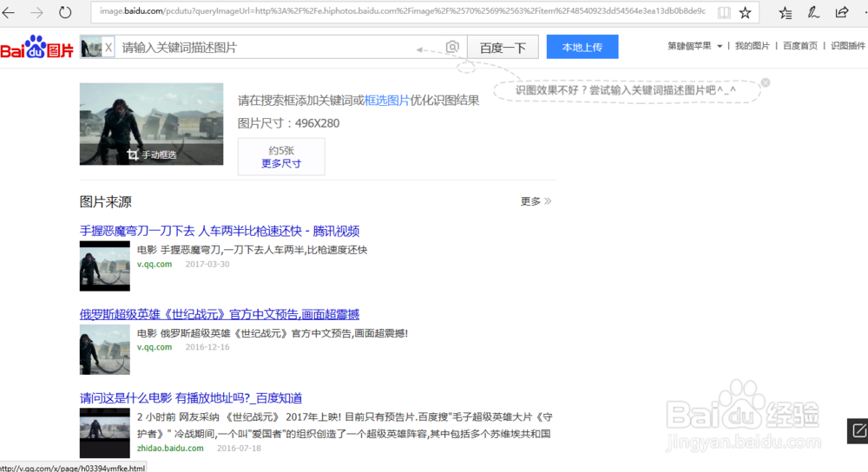Open the web notes pen icon
The height and width of the screenshot is (472, 868).
point(813,12)
